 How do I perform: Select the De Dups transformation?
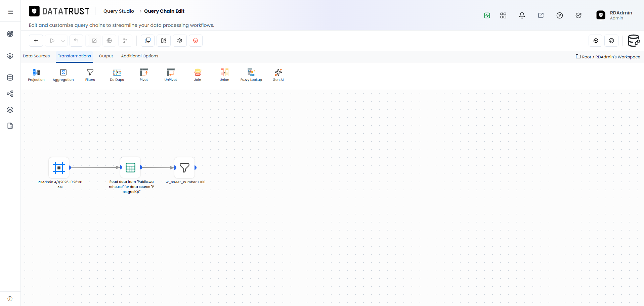[x=117, y=75]
